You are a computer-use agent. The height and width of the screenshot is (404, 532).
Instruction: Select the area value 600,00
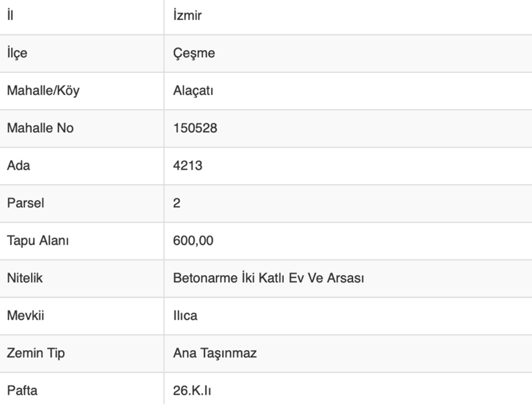[x=193, y=241]
